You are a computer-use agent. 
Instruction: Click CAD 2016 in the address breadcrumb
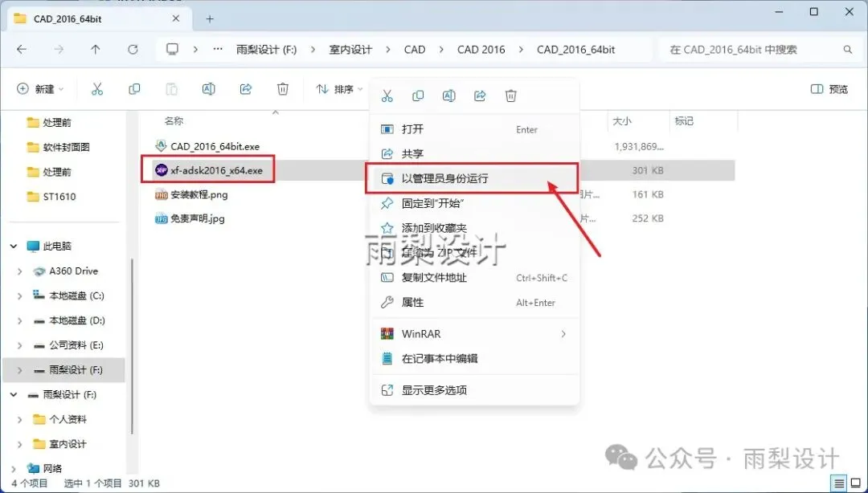[x=481, y=49]
